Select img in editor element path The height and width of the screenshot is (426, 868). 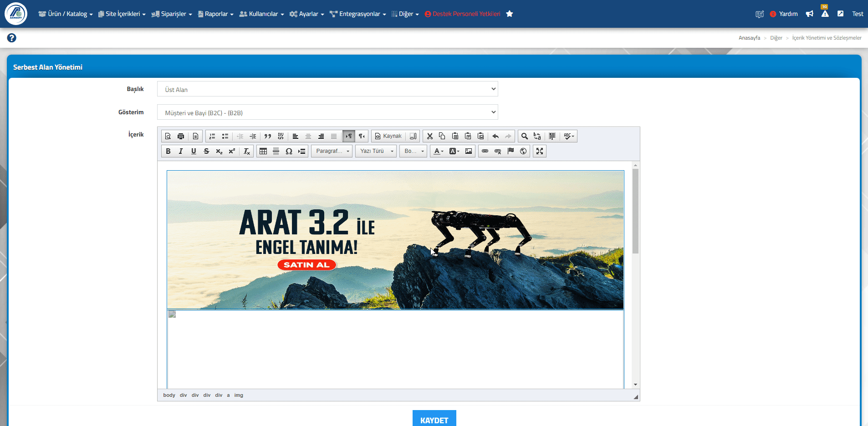pyautogui.click(x=239, y=395)
